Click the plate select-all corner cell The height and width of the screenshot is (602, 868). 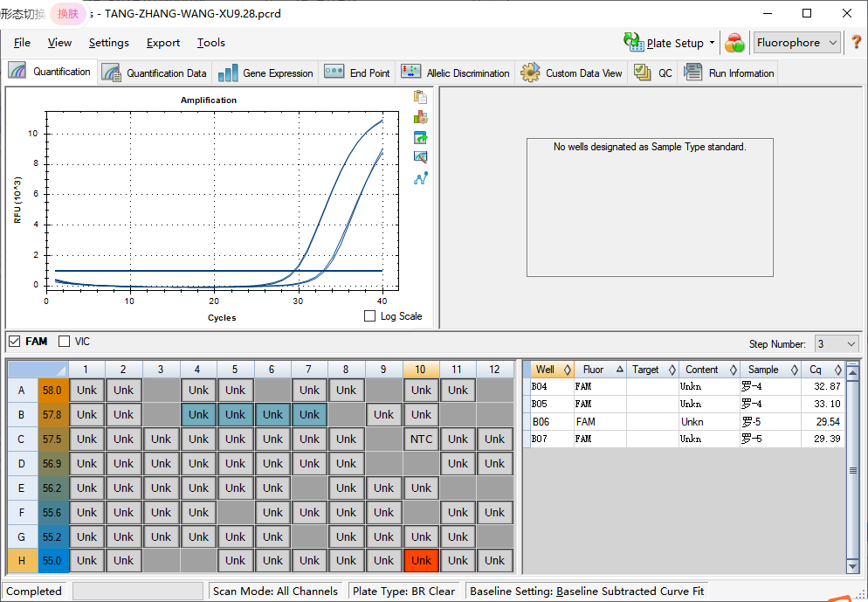click(x=38, y=370)
